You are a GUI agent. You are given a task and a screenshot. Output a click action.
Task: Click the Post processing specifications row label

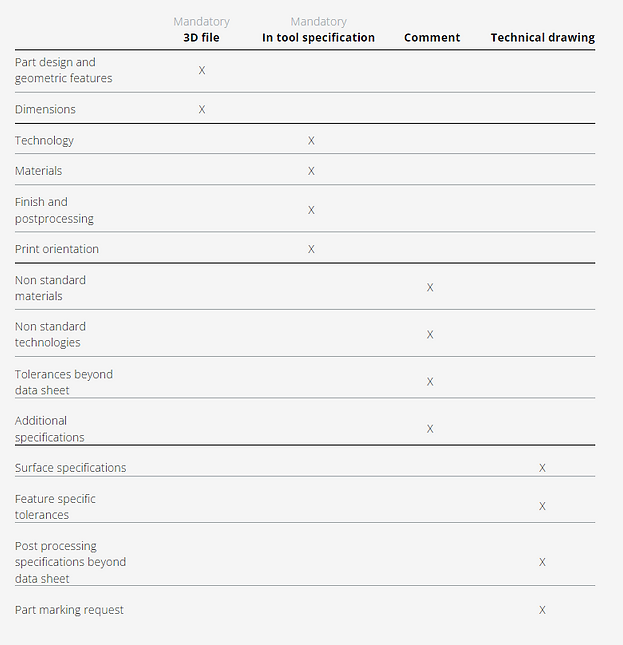tap(70, 562)
